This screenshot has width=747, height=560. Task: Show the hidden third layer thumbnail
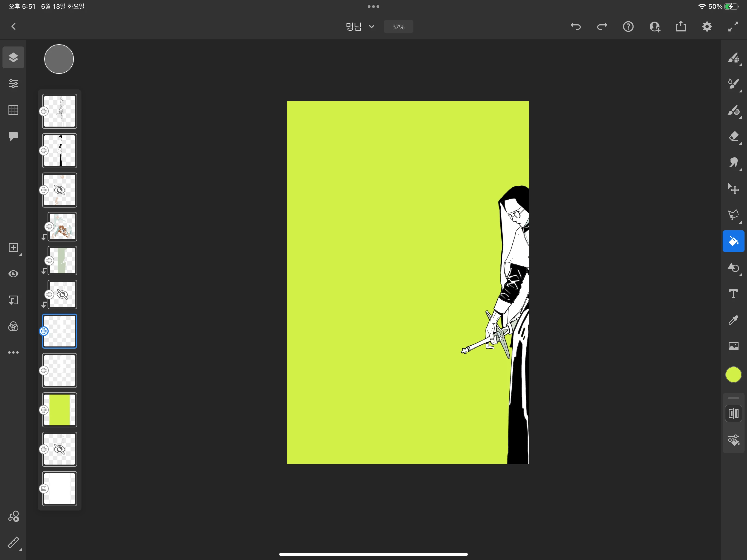point(60,190)
